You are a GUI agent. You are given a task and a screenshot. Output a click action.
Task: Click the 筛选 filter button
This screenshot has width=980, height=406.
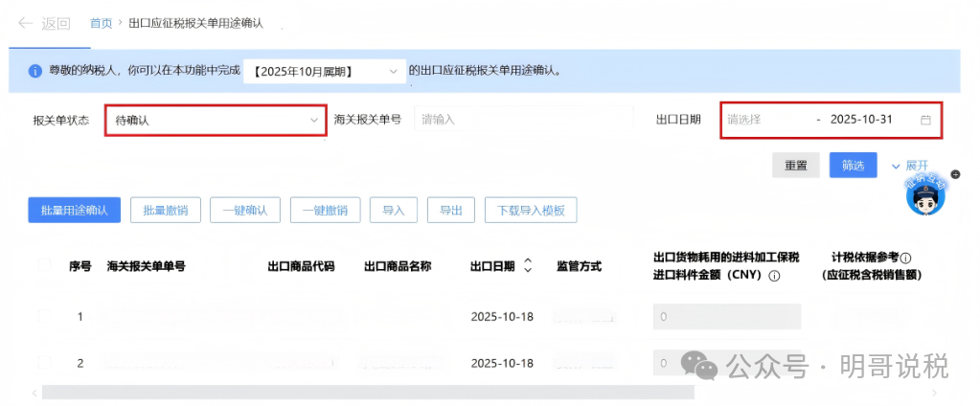pyautogui.click(x=853, y=166)
